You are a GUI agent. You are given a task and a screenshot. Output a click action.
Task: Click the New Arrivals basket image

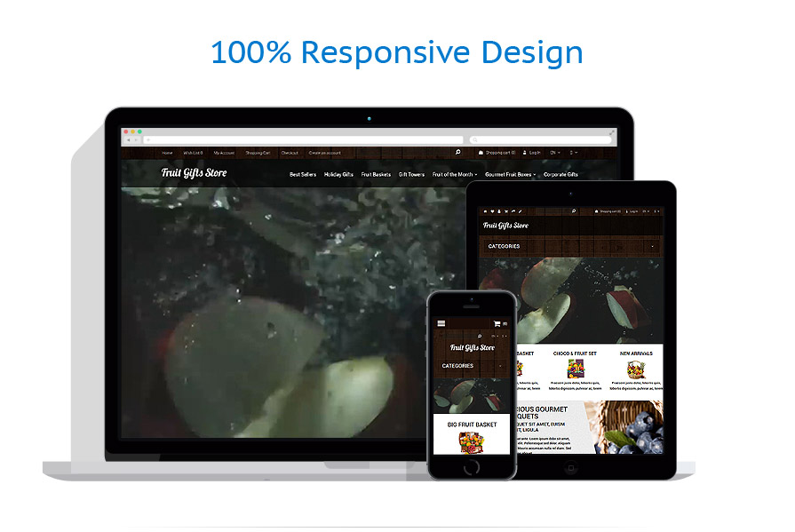636,369
